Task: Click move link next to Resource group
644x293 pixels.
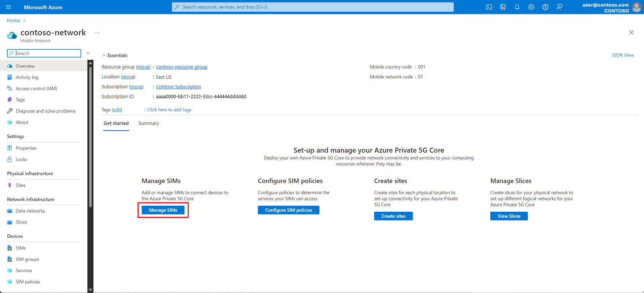Action: pos(143,67)
